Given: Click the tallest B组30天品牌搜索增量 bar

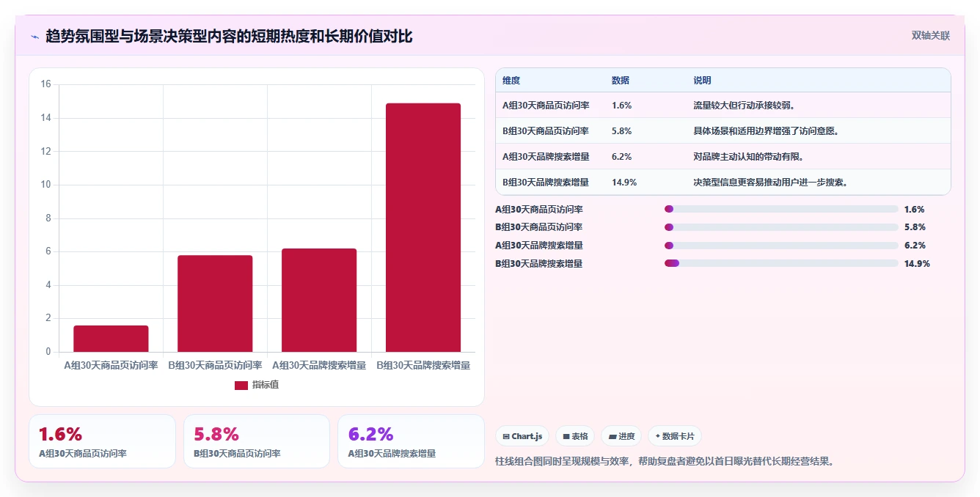Looking at the screenshot, I should pos(423,227).
